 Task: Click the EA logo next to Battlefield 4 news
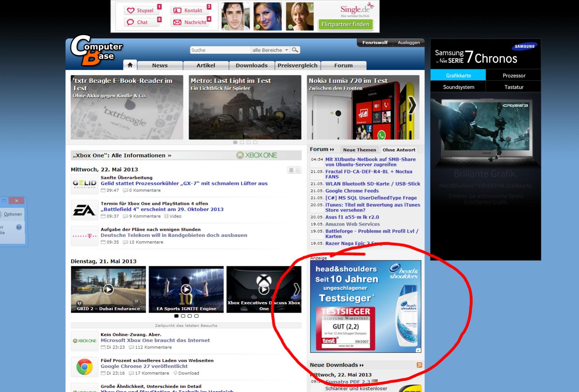84,210
